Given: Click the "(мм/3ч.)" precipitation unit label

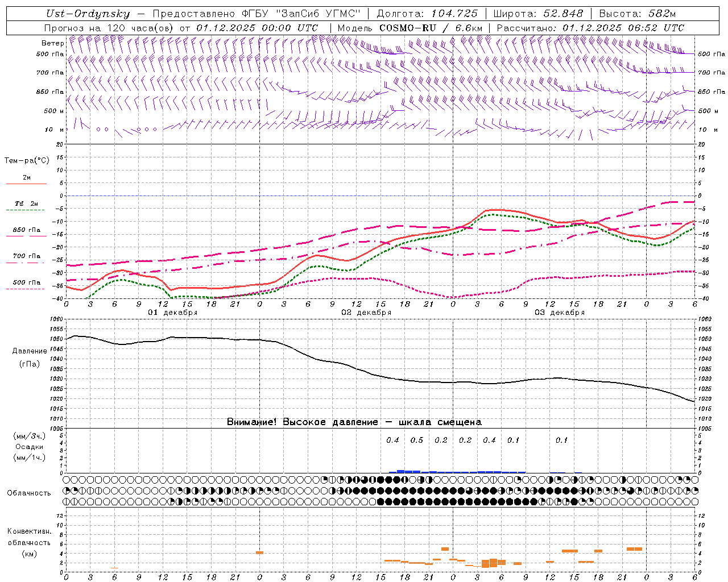Looking at the screenshot, I should click(x=30, y=436).
